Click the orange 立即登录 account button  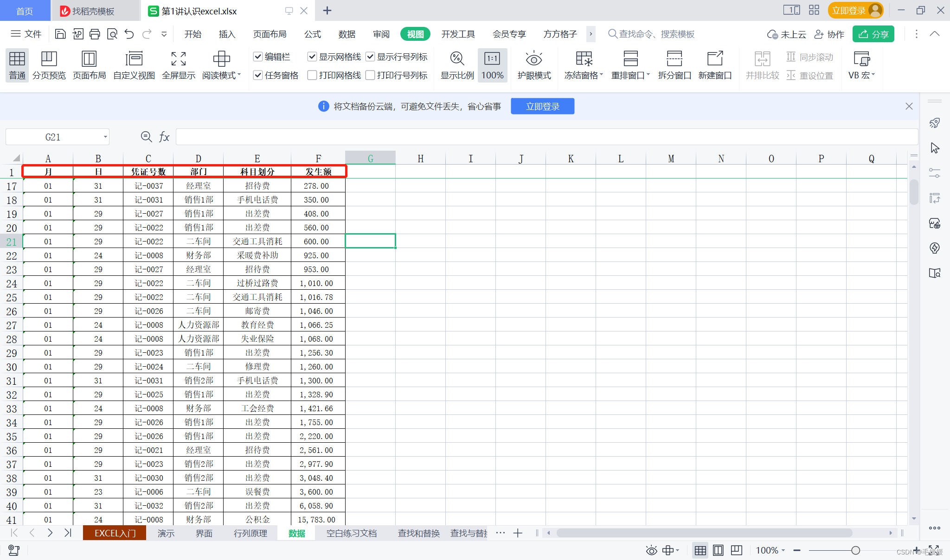pyautogui.click(x=855, y=10)
